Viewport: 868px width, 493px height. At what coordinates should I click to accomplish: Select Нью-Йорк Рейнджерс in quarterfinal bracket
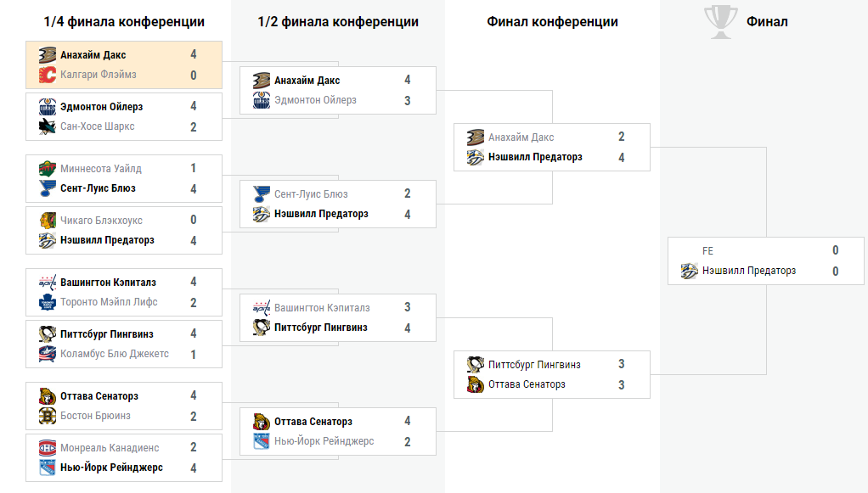point(111,468)
